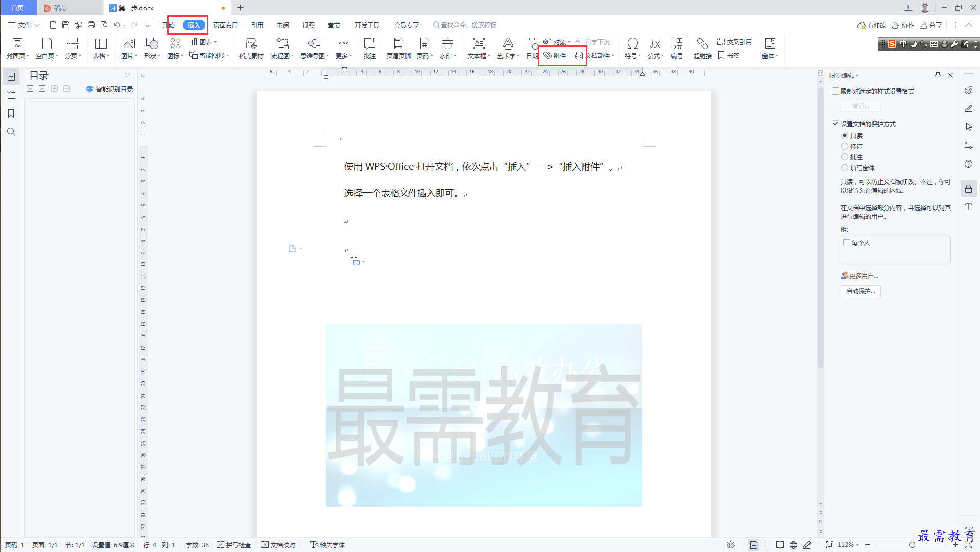Insert a symbol (符号)
The width and height of the screenshot is (980, 552).
pyautogui.click(x=632, y=49)
